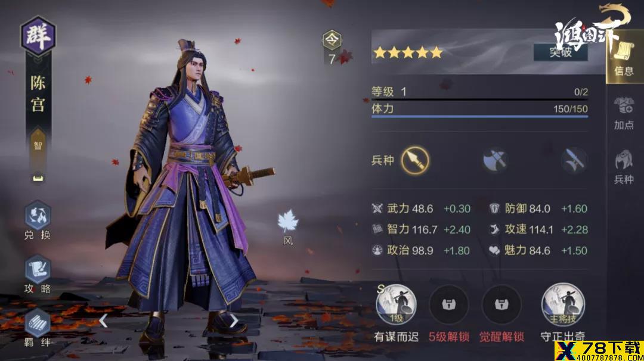
Task: Click the 群 faction badge
Action: (x=38, y=36)
